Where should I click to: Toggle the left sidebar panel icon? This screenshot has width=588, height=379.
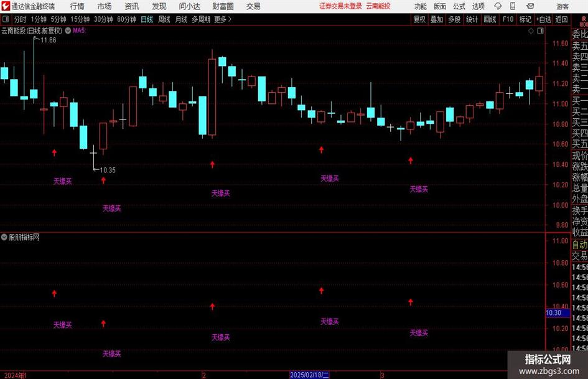pyautogui.click(x=6, y=19)
